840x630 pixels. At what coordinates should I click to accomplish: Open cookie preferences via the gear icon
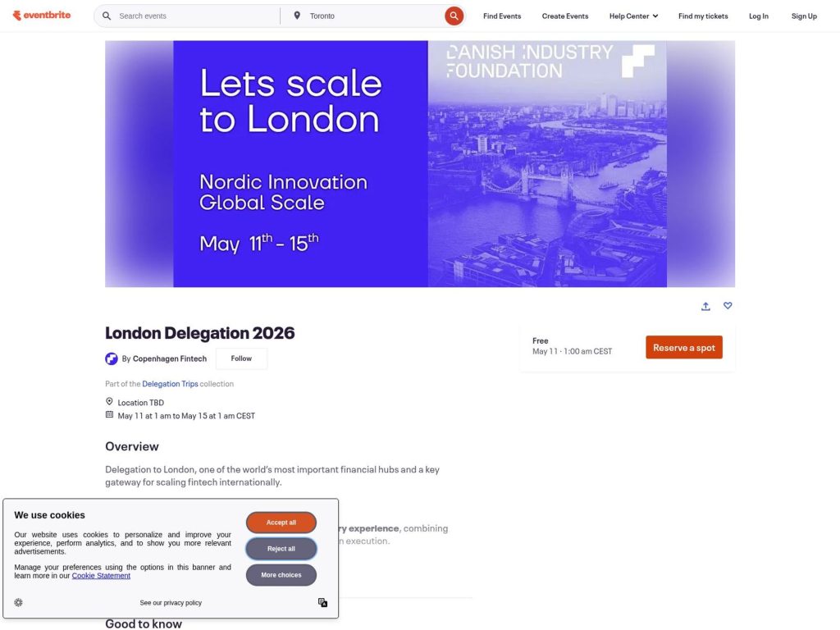18,602
